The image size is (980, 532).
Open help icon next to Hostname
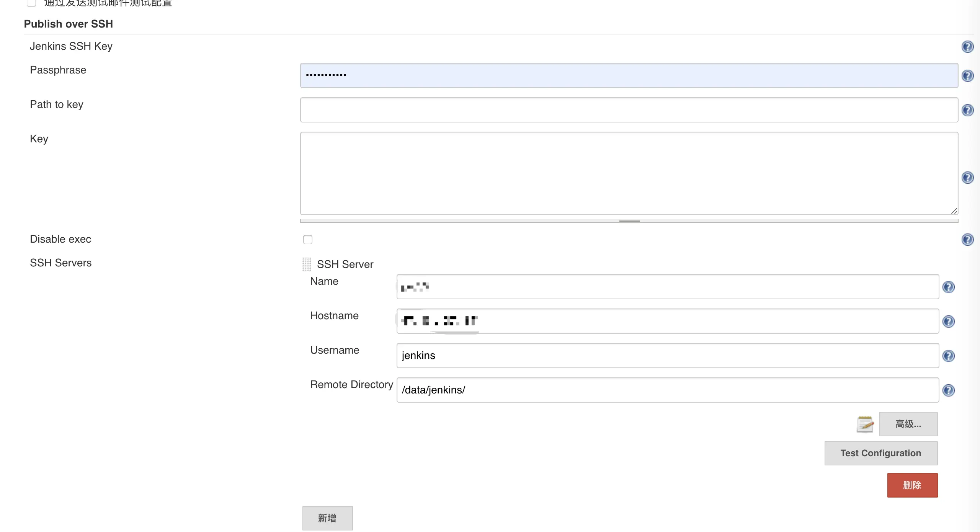click(x=948, y=321)
